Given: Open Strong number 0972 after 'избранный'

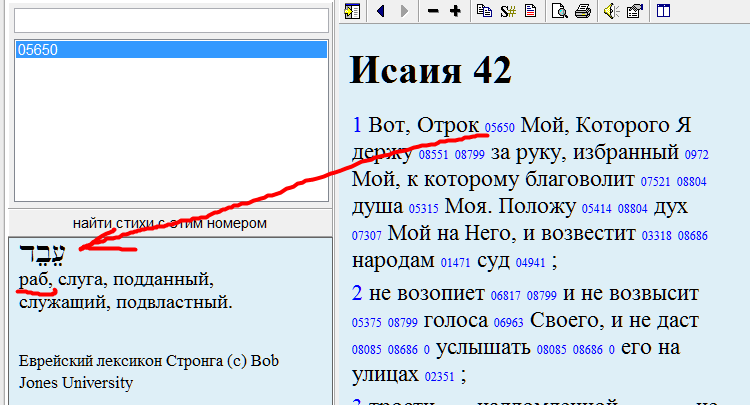Looking at the screenshot, I should click(x=696, y=154).
